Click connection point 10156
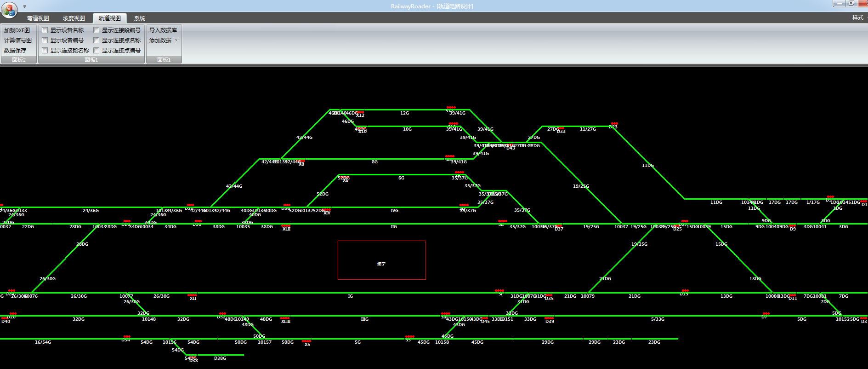The width and height of the screenshot is (868, 369). [x=170, y=342]
